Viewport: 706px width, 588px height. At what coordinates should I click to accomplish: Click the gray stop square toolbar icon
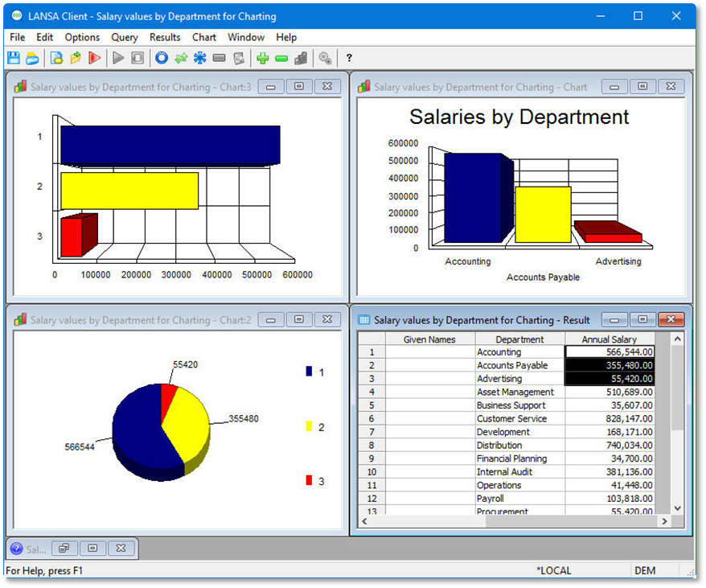pyautogui.click(x=138, y=58)
